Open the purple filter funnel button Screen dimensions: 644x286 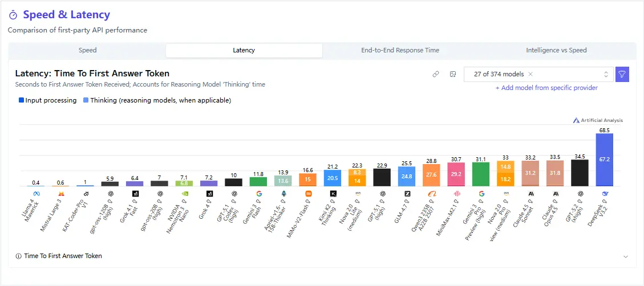pos(622,74)
